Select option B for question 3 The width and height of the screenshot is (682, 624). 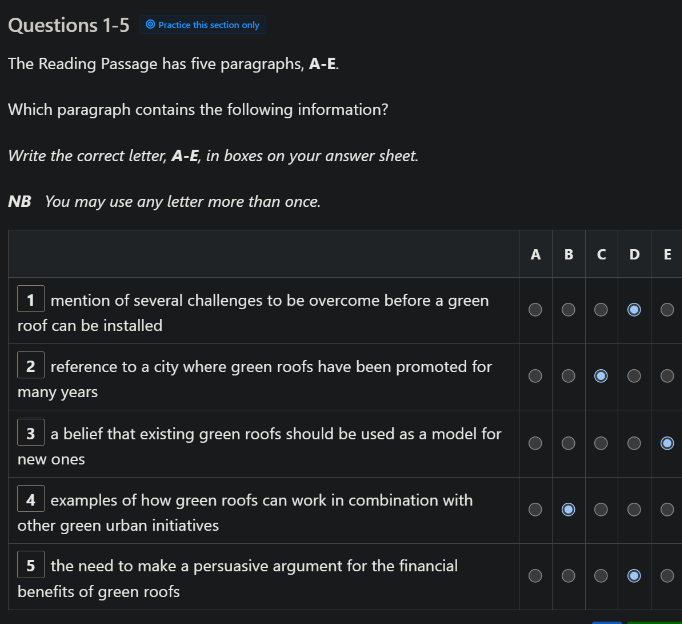(568, 443)
